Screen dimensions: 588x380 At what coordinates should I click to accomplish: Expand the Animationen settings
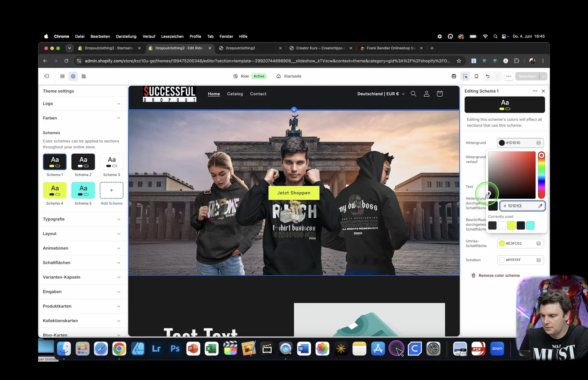point(83,248)
